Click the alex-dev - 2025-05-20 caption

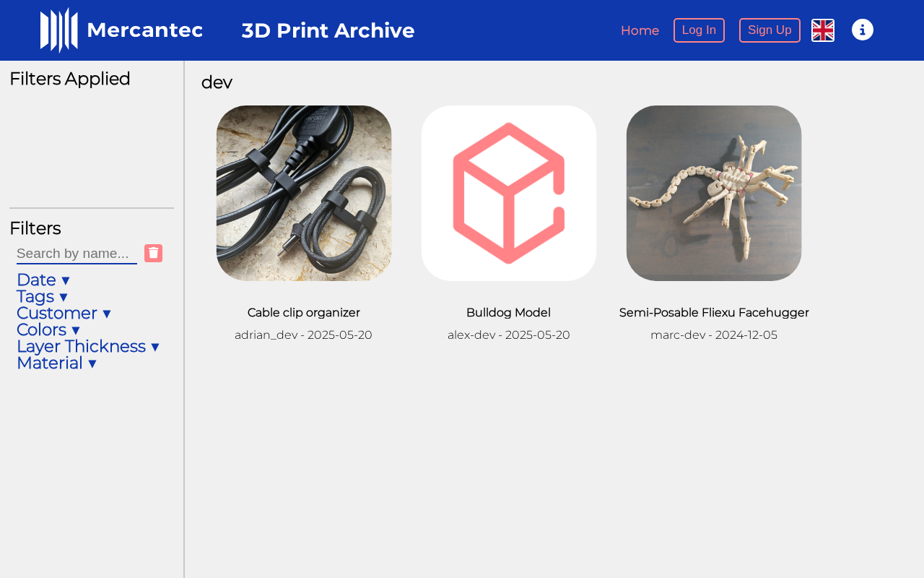(x=509, y=335)
